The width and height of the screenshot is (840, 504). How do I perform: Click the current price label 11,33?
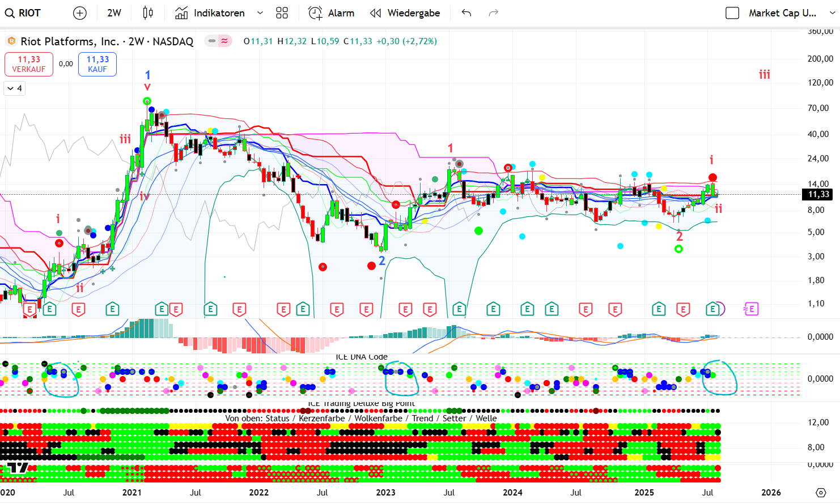(818, 194)
